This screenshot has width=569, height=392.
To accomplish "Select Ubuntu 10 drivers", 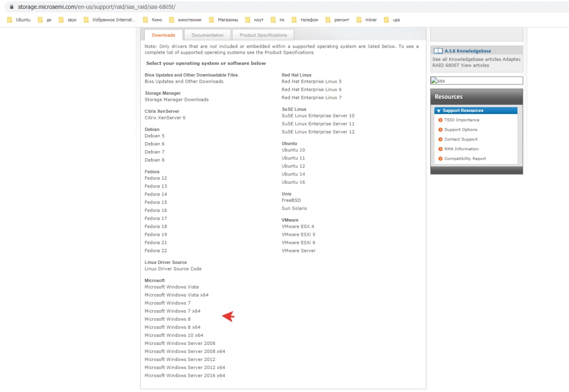I will tap(293, 150).
